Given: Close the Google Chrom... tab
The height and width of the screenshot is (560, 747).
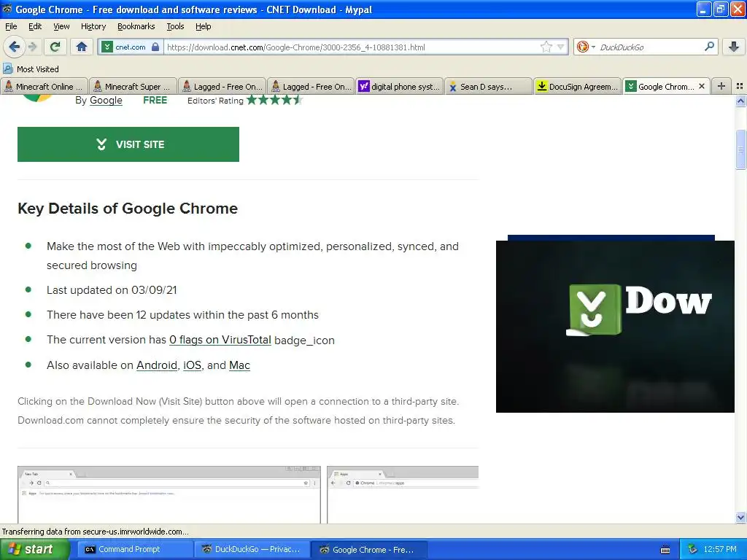Looking at the screenshot, I should click(x=701, y=86).
